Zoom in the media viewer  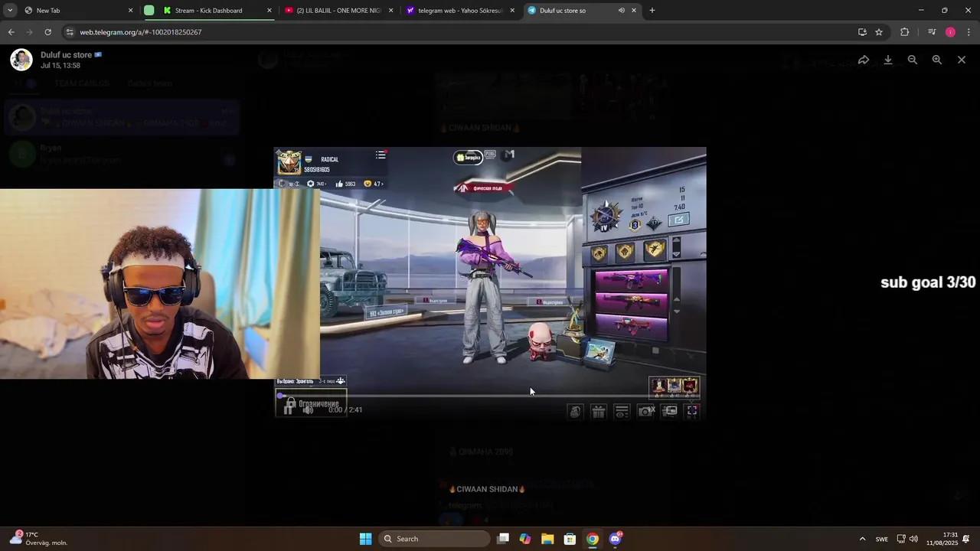coord(937,60)
